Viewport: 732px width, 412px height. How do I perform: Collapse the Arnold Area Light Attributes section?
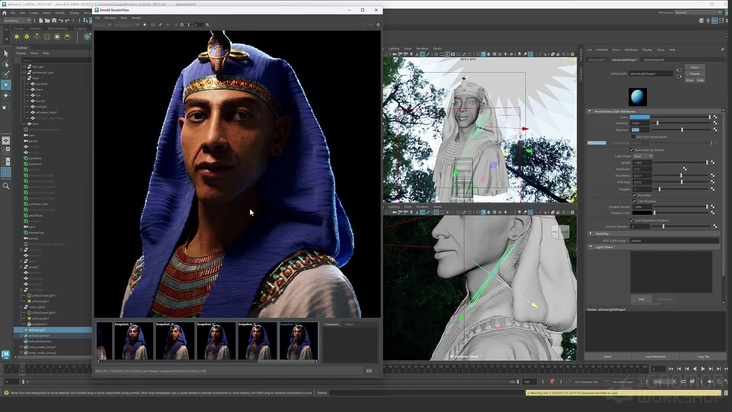coord(589,110)
